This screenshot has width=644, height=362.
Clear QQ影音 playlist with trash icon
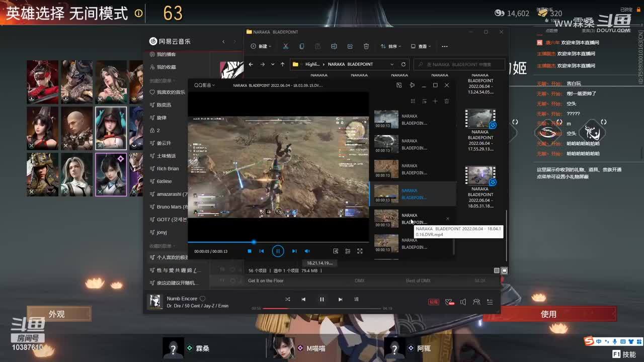(446, 101)
